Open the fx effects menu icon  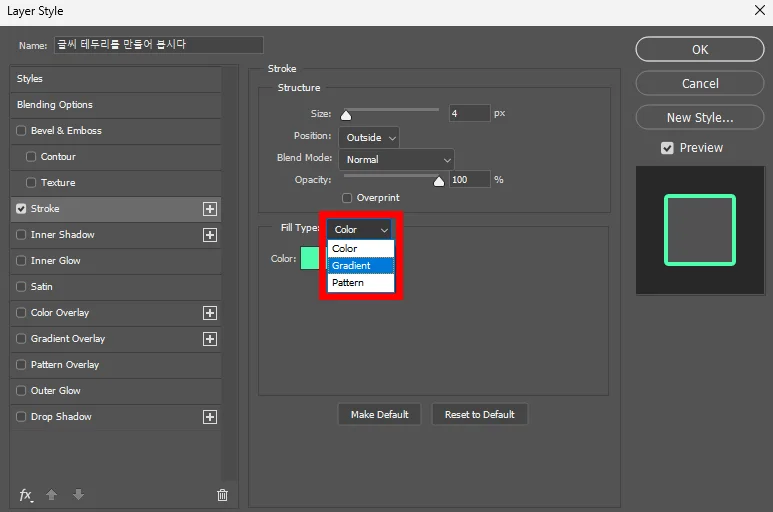[x=26, y=495]
